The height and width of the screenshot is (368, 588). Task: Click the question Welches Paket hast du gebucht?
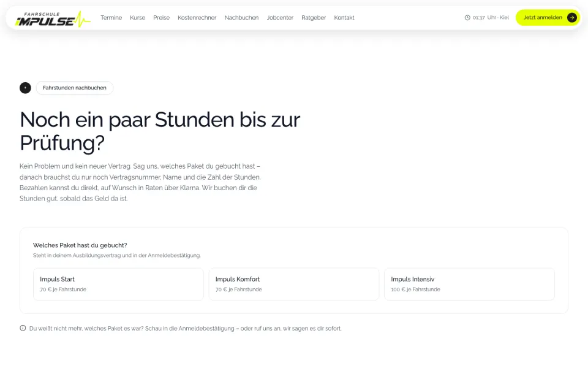(80, 245)
